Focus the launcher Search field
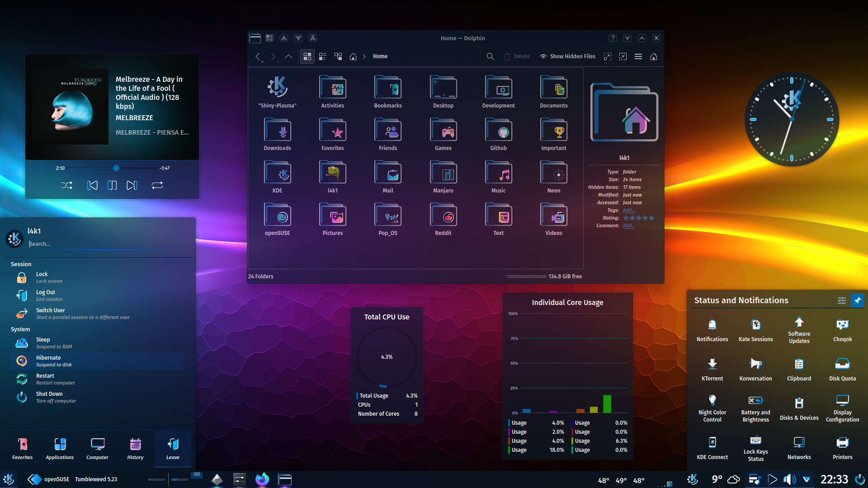Image resolution: width=868 pixels, height=488 pixels. coord(108,244)
